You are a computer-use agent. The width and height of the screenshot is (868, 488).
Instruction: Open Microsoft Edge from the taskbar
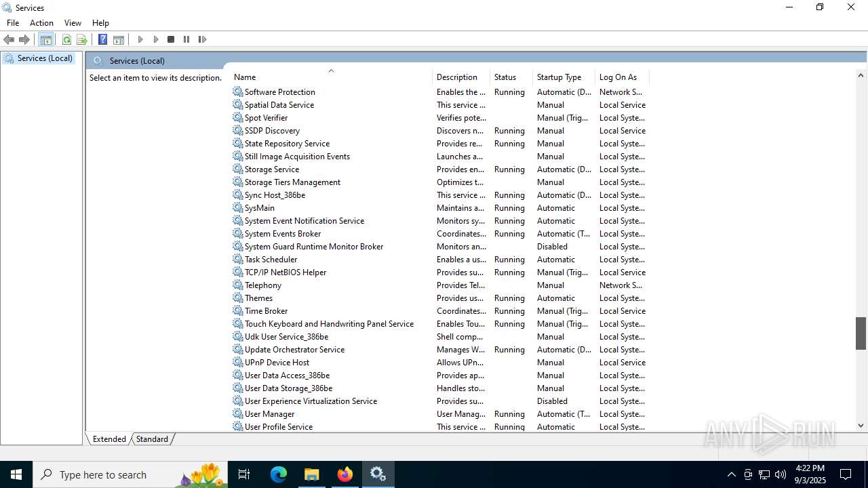point(279,474)
